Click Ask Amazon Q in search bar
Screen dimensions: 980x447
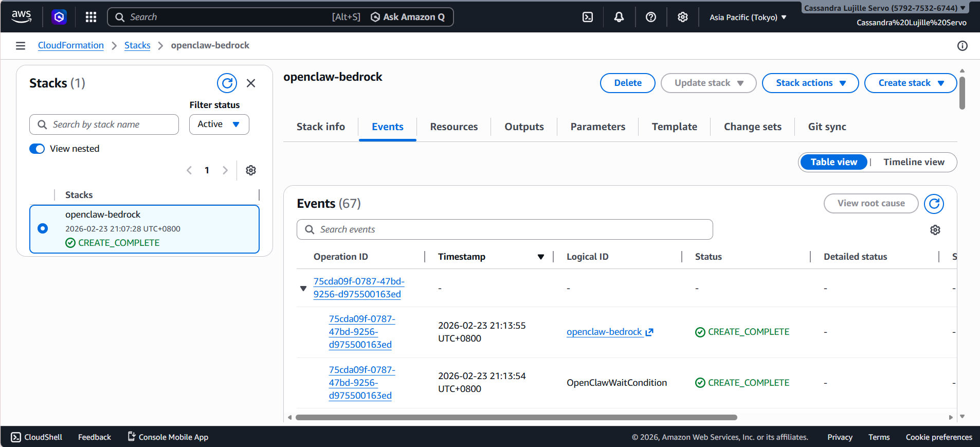(x=408, y=17)
